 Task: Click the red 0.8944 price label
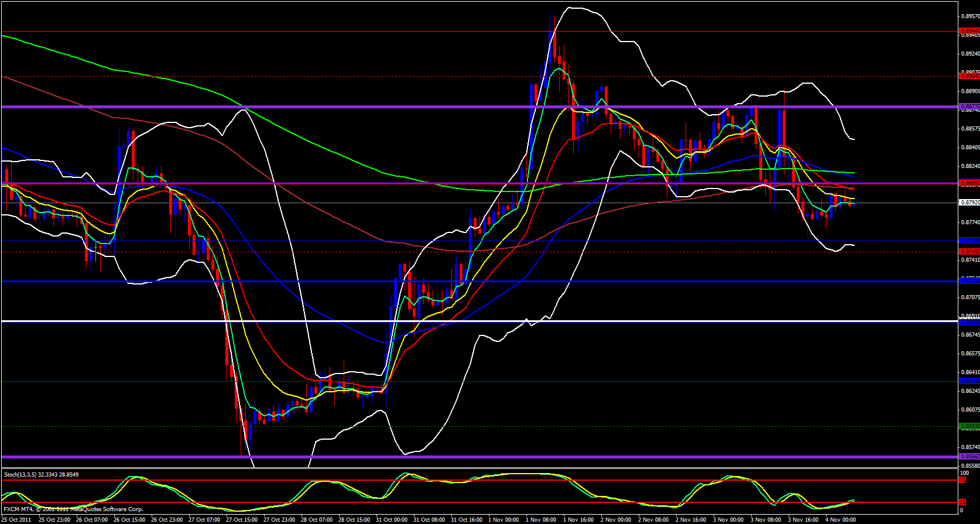[x=969, y=31]
